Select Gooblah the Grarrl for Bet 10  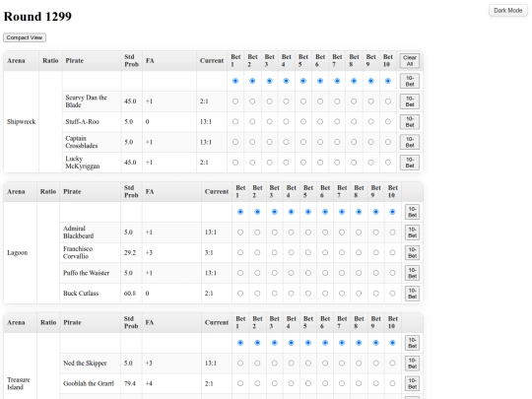392,384
